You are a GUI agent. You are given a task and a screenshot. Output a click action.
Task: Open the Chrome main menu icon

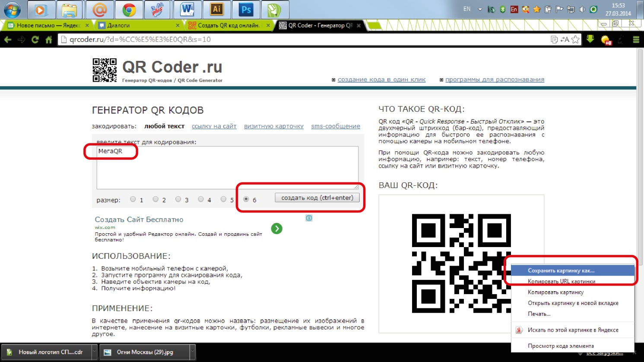(636, 40)
